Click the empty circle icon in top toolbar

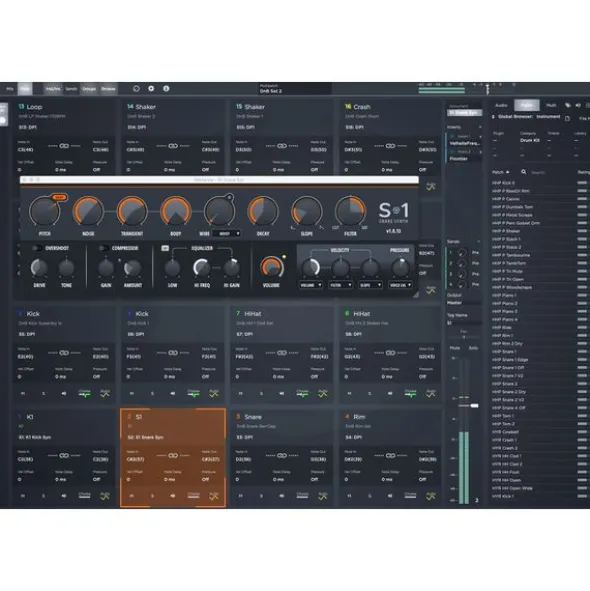point(136,89)
